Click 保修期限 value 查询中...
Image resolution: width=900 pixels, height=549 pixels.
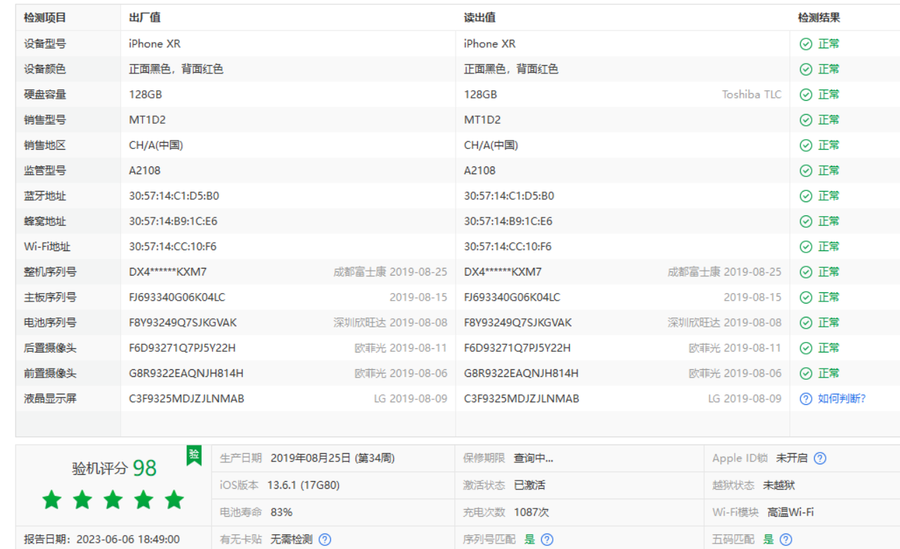(x=533, y=458)
